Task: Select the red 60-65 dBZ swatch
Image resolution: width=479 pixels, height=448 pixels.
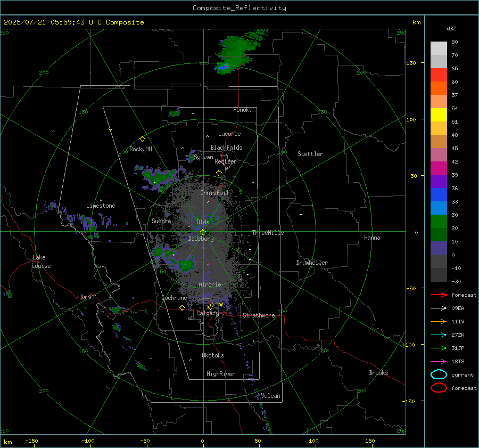Action: (439, 75)
